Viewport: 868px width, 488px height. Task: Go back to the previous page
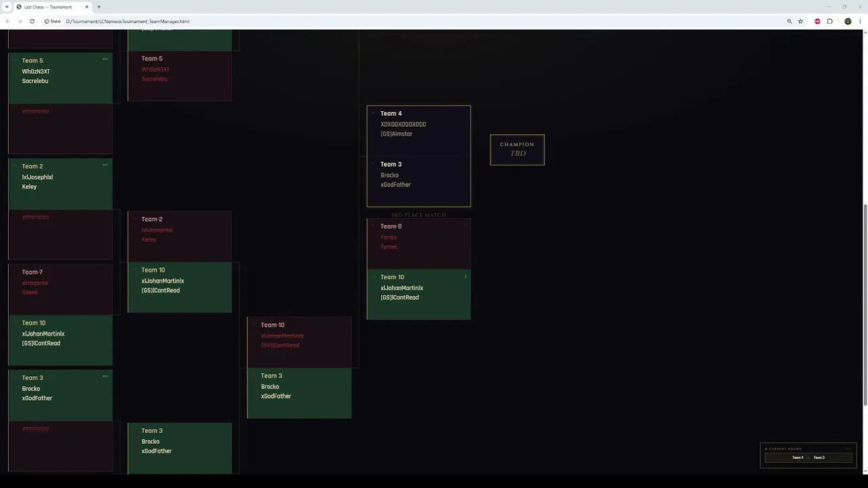tap(7, 21)
